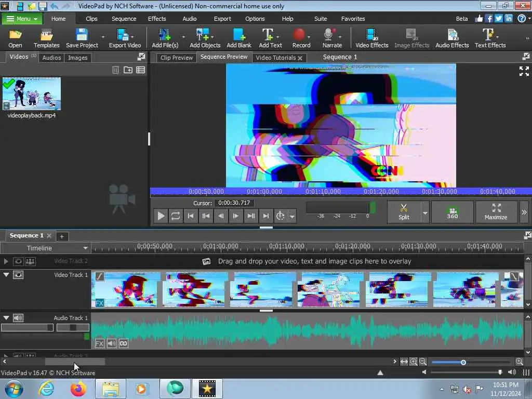
Task: Open the playback speed dropdown arrow
Action: (292, 217)
